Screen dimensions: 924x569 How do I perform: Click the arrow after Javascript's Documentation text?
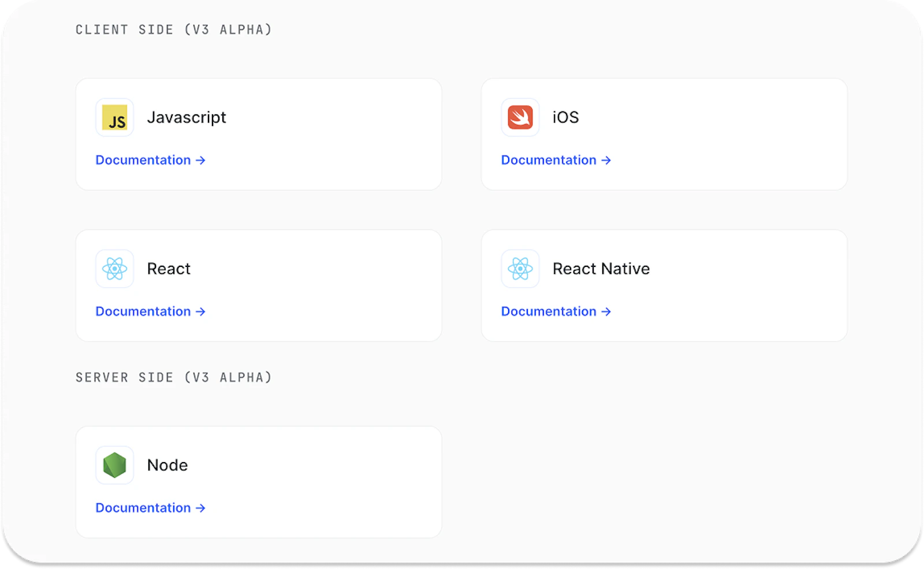coord(200,160)
